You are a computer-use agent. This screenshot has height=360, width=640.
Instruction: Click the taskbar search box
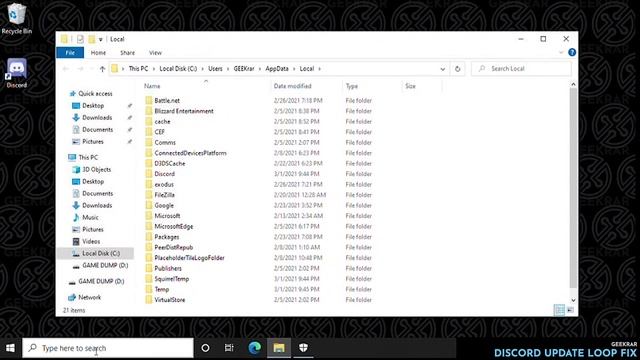(108, 348)
